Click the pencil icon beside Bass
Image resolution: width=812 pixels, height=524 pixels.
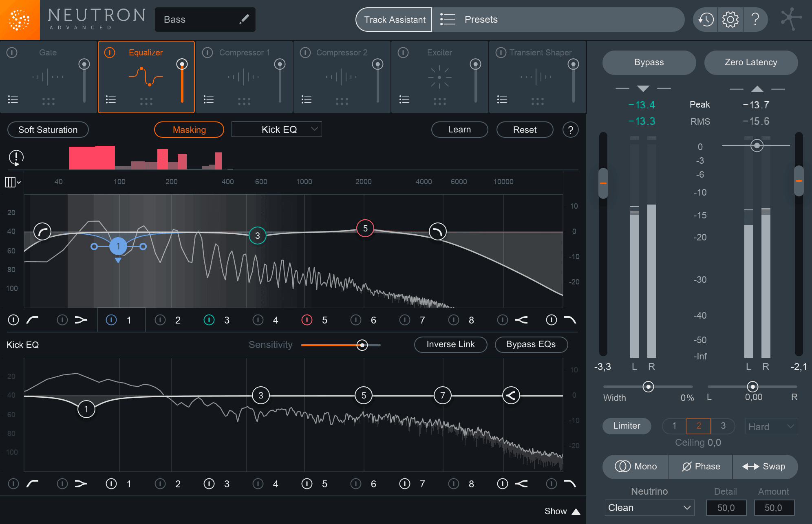click(x=244, y=19)
